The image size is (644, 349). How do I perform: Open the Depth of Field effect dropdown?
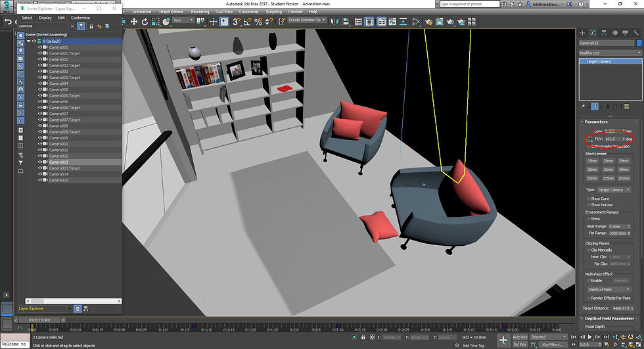[609, 289]
